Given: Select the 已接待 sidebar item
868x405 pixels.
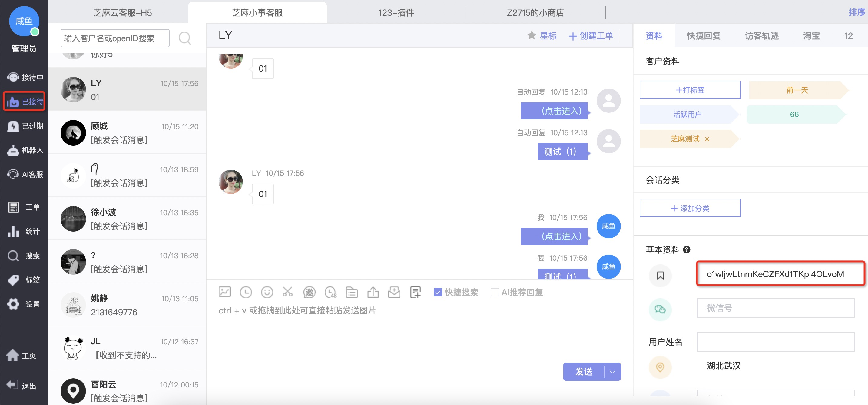Looking at the screenshot, I should click(24, 102).
